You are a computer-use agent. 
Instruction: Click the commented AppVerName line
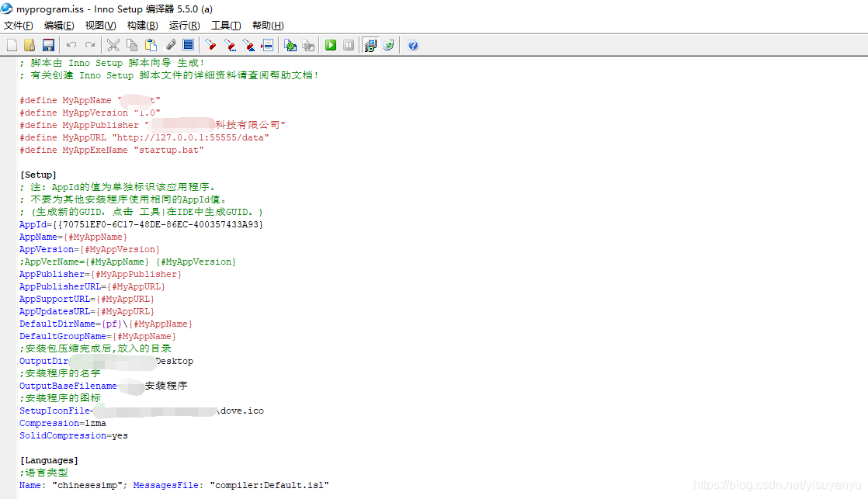pos(128,262)
